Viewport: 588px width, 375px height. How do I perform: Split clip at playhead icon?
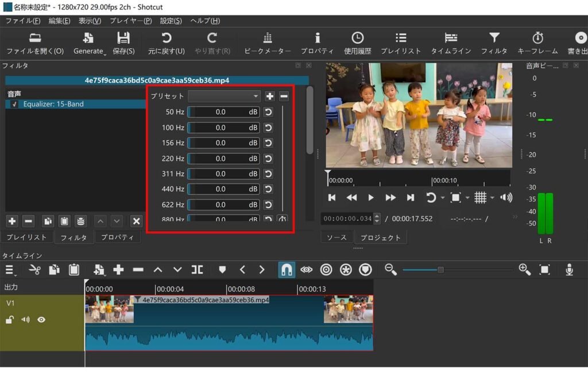point(198,269)
